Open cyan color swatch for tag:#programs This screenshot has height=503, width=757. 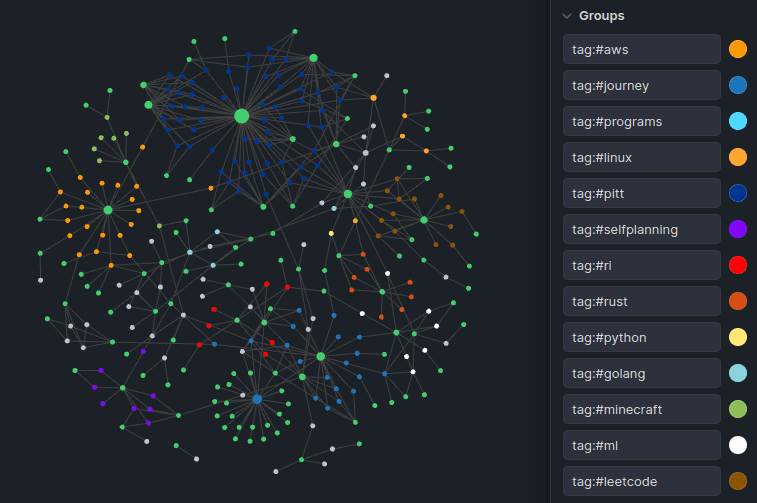[738, 121]
